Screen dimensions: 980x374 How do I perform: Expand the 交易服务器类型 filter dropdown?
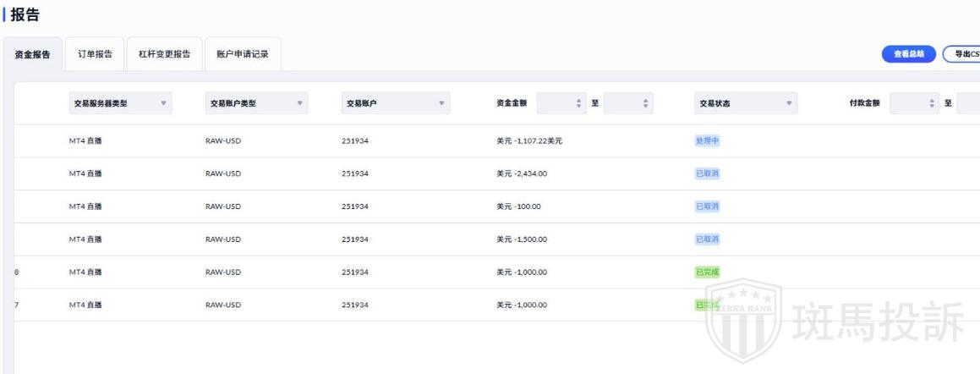(x=120, y=103)
